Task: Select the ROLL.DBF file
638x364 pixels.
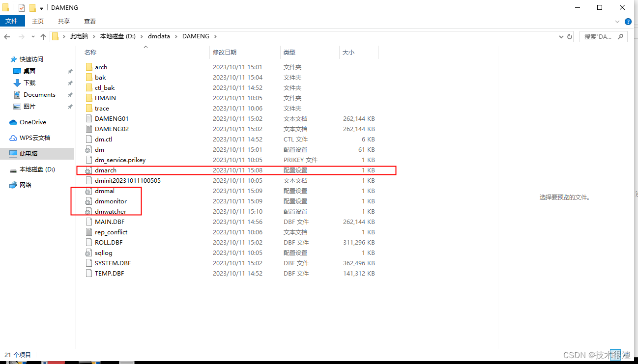Action: [109, 242]
